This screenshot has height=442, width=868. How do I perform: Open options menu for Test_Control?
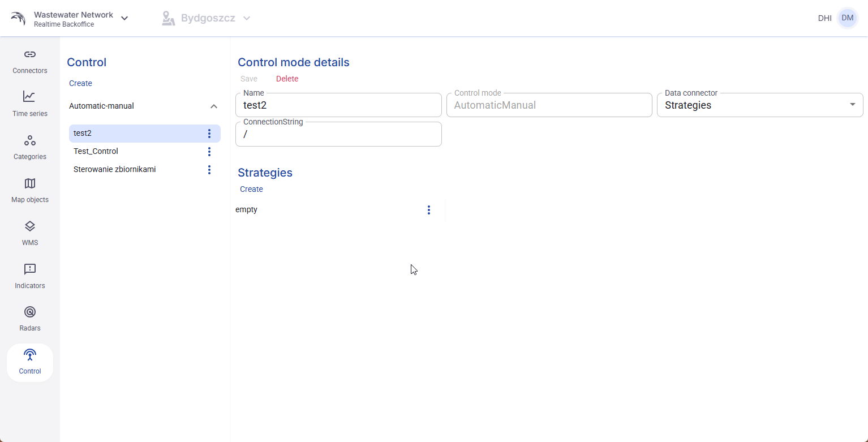[209, 152]
